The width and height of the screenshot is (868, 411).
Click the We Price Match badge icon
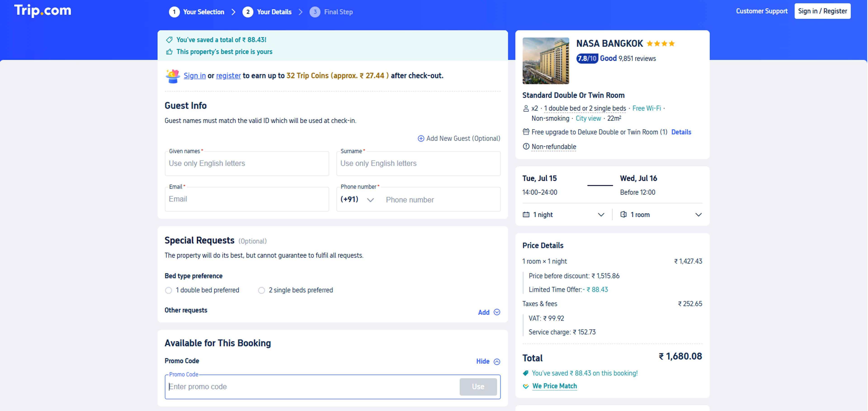coord(526,386)
